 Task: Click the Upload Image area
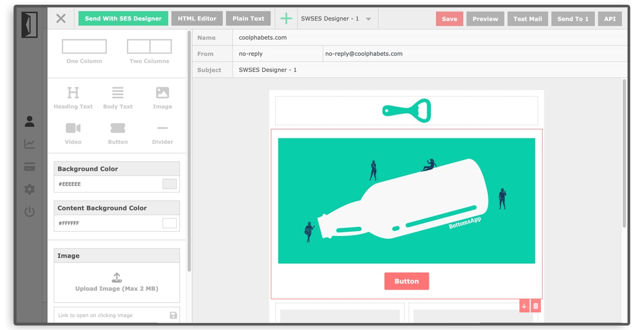pyautogui.click(x=117, y=282)
